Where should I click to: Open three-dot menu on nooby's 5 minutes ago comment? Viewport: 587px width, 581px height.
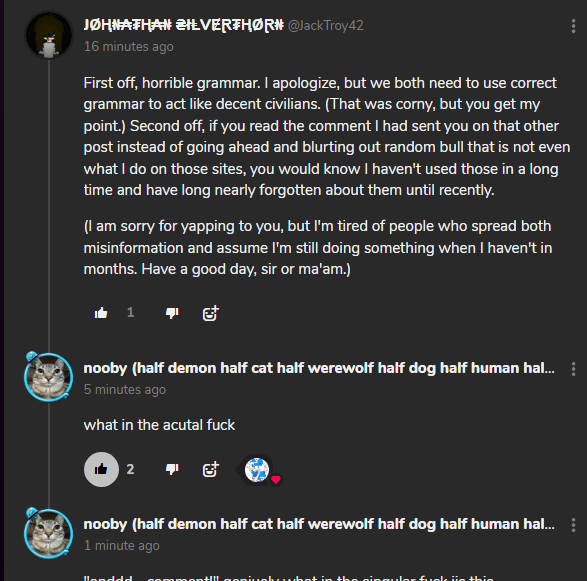573,369
